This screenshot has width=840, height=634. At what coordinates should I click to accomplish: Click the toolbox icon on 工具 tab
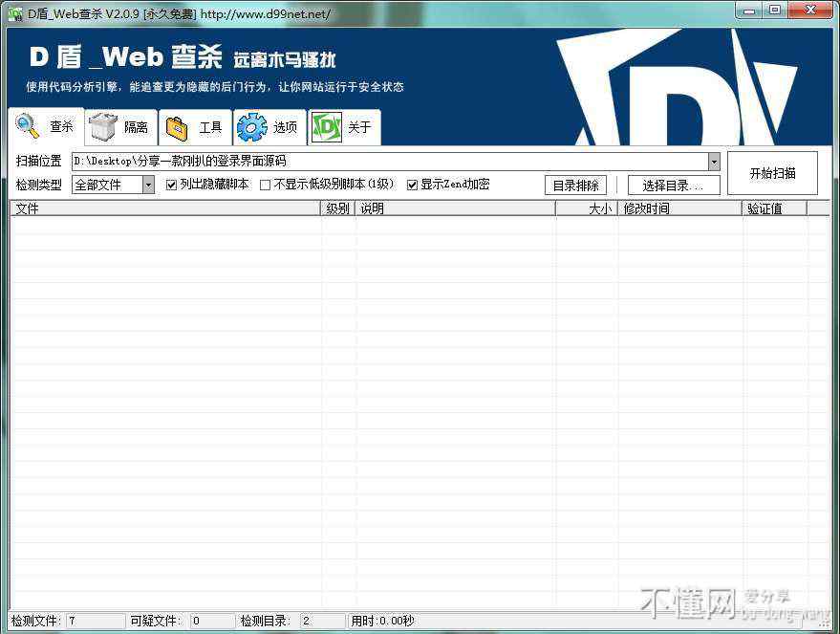click(x=178, y=128)
